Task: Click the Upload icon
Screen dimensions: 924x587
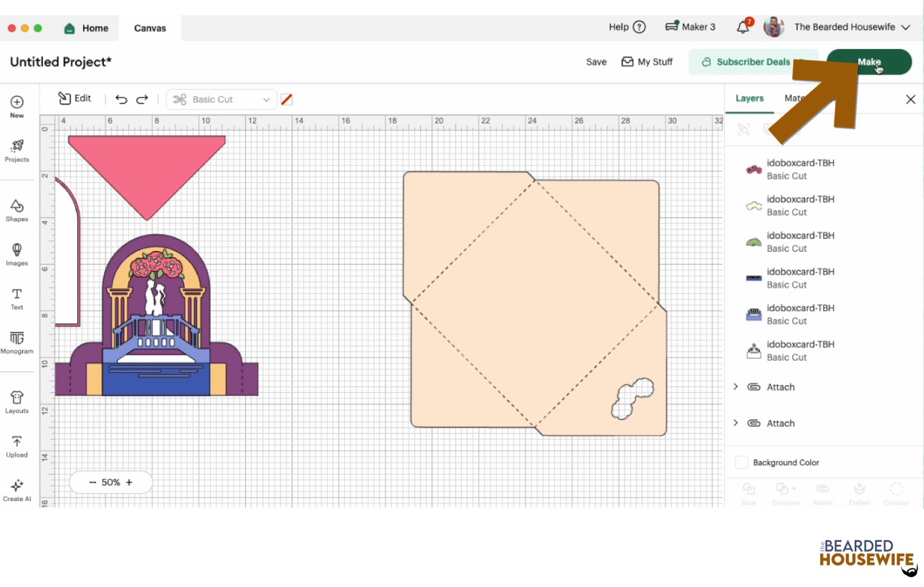Action: [17, 446]
